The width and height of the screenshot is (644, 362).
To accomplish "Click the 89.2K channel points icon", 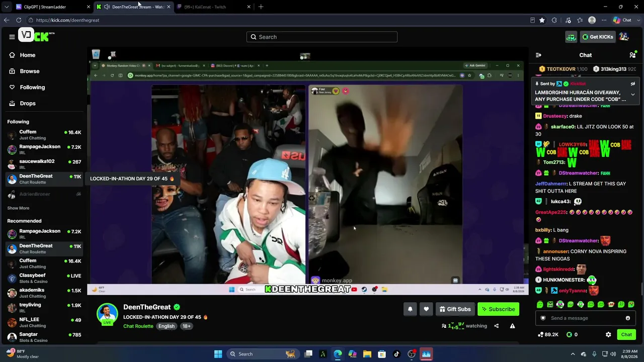I will pyautogui.click(x=540, y=334).
